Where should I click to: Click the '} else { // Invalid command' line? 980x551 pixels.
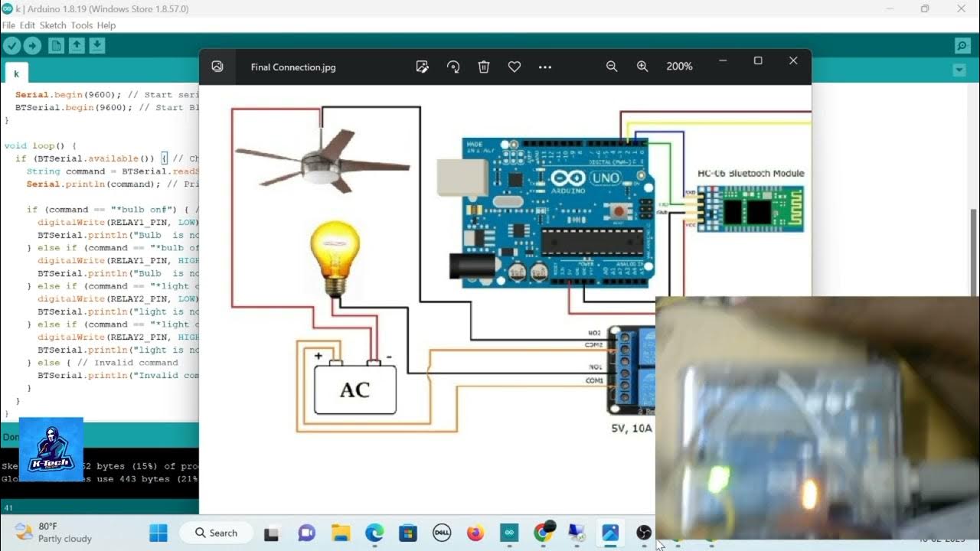coord(102,363)
